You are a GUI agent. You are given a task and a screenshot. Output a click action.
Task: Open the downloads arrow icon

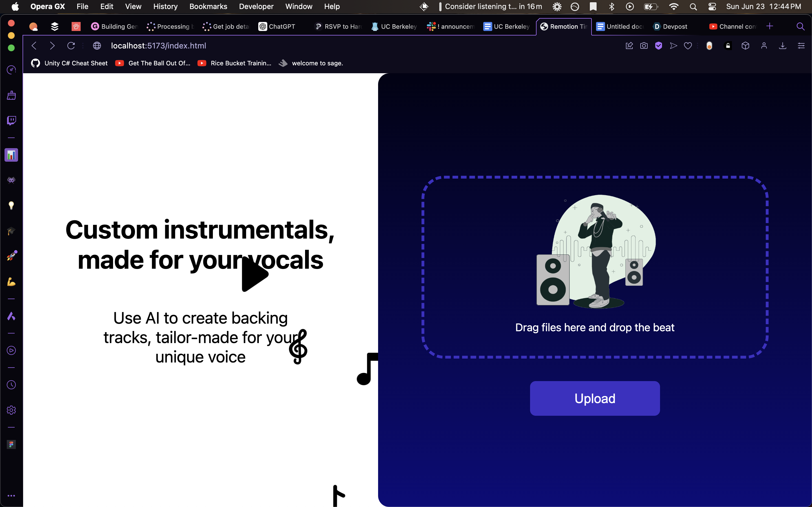(782, 46)
